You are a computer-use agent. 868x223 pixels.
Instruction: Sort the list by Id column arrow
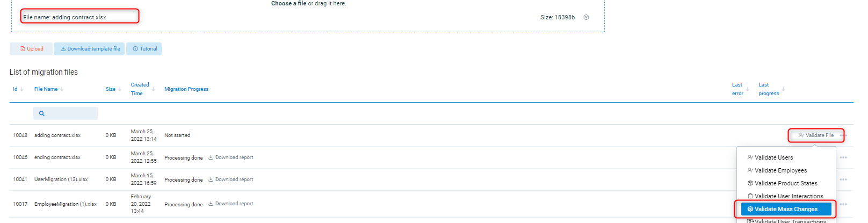pos(22,89)
